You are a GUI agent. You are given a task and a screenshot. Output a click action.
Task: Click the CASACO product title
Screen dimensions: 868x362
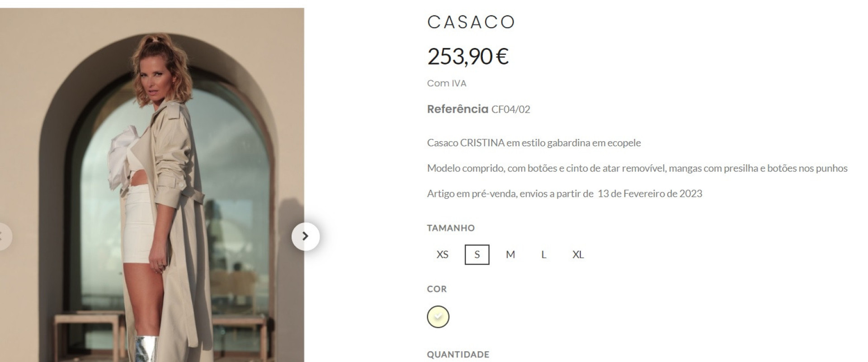tap(471, 22)
